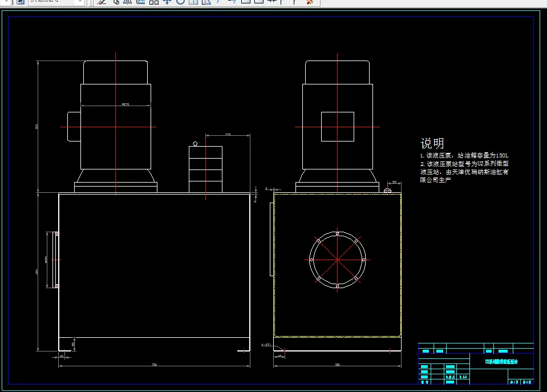Select note line starting with 液压站
The image size is (547, 392).
464,172
